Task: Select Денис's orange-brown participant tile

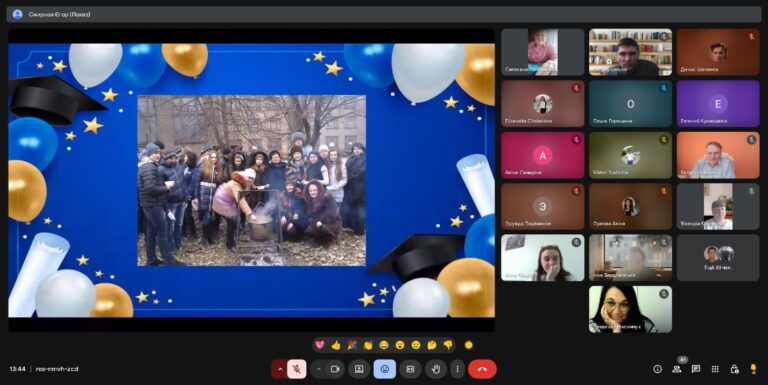Action: tap(718, 52)
